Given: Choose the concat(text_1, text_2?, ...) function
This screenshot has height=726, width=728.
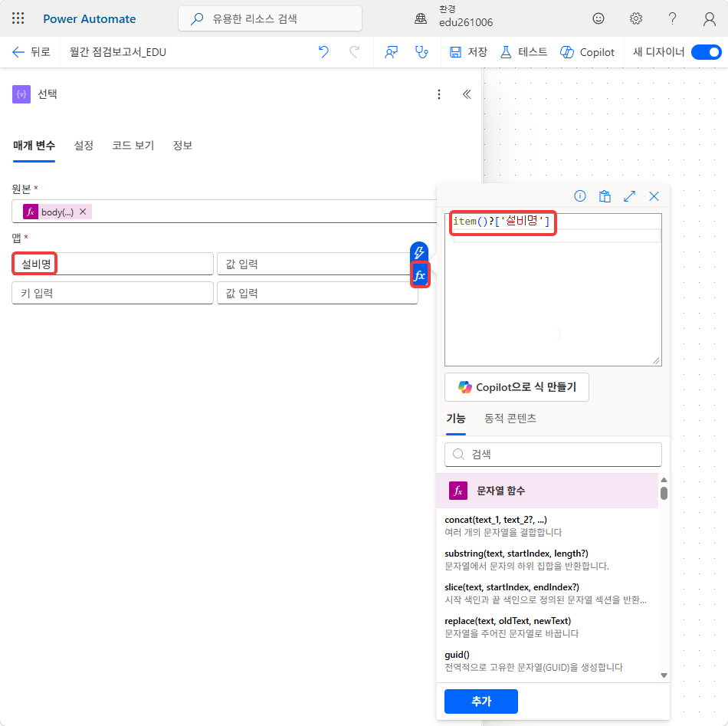Looking at the screenshot, I should tap(548, 525).
